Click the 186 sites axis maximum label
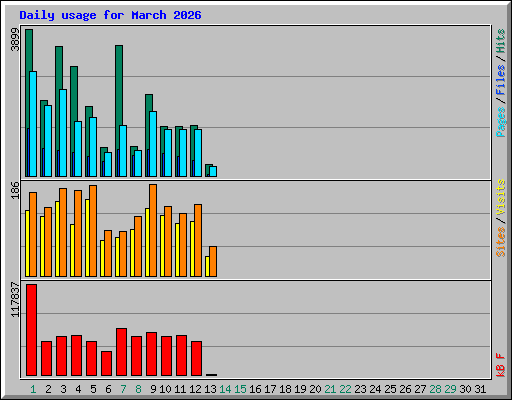This screenshot has width=512, height=400. tap(15, 190)
